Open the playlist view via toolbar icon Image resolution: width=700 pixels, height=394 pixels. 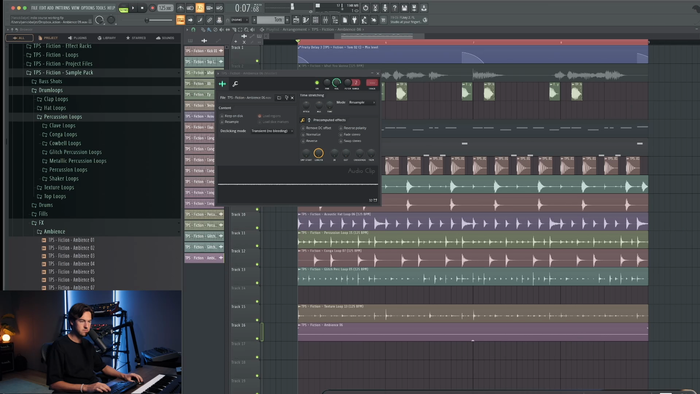pyautogui.click(x=296, y=20)
